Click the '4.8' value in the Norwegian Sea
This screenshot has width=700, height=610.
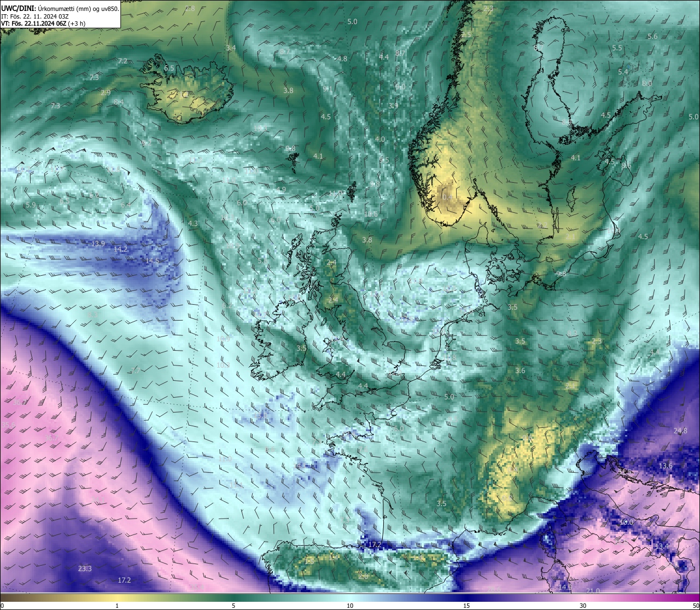coord(342,59)
